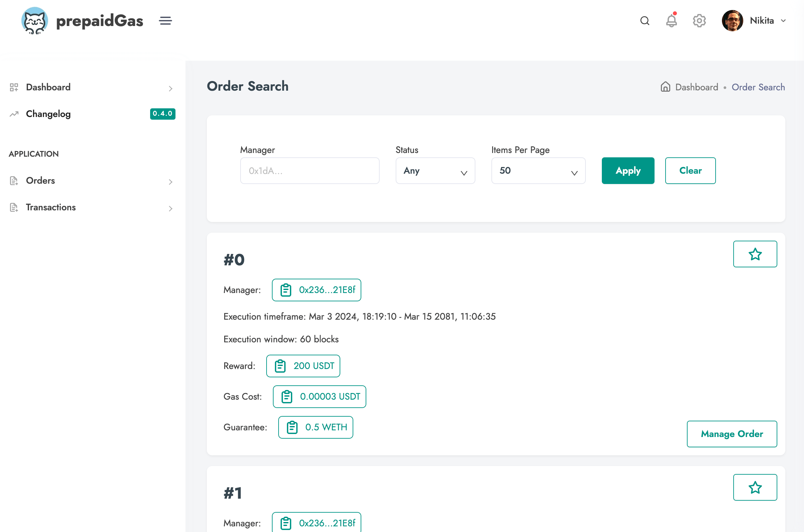
Task: Expand the Transactions sidebar chevron
Action: click(170, 209)
